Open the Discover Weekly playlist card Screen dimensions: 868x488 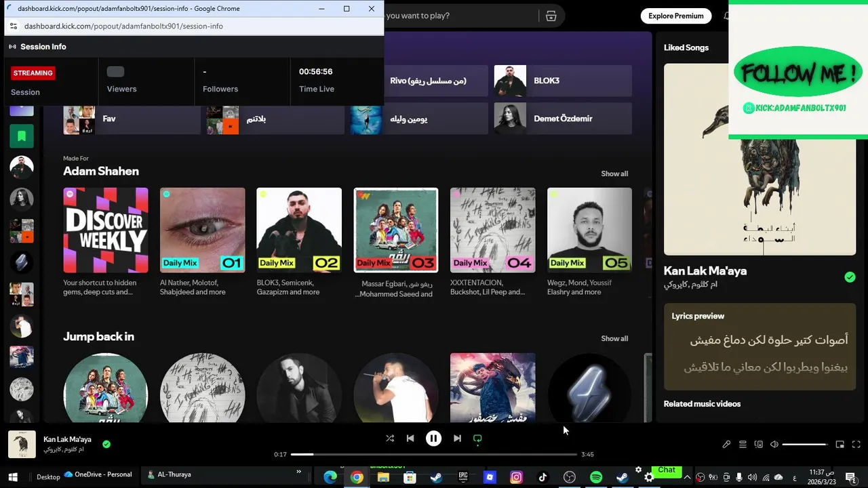[106, 243]
